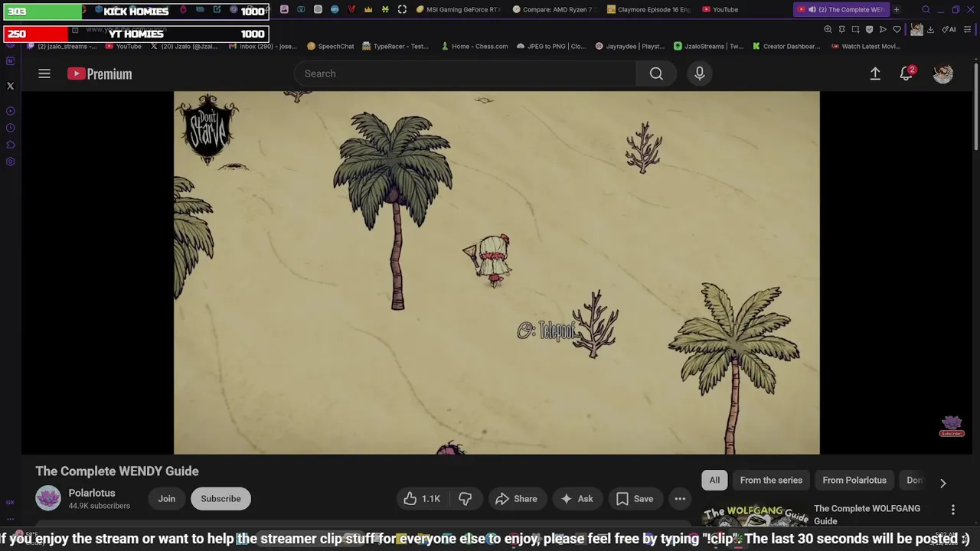
Task: Switch to MSI Gaming GeForce RTX tab
Action: coord(458,10)
